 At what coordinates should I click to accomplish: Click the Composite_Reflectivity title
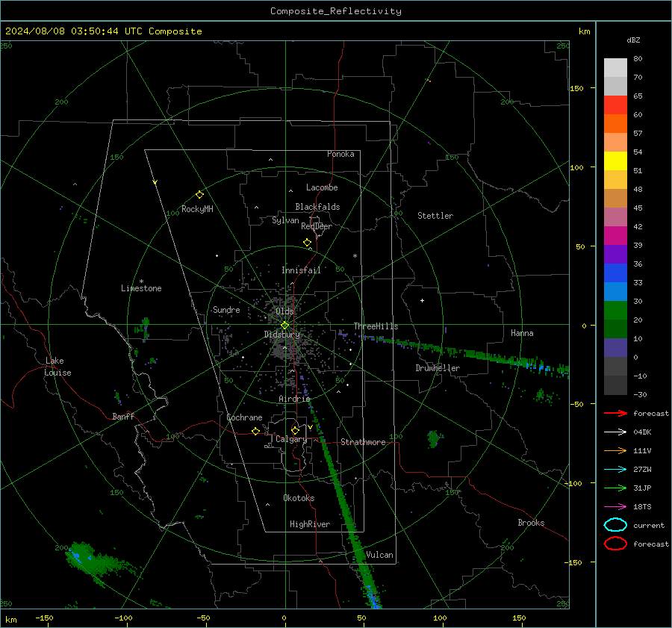(336, 11)
